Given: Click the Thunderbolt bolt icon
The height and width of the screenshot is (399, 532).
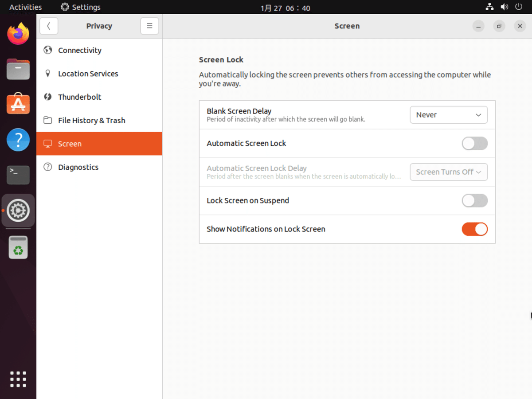Looking at the screenshot, I should tap(48, 97).
